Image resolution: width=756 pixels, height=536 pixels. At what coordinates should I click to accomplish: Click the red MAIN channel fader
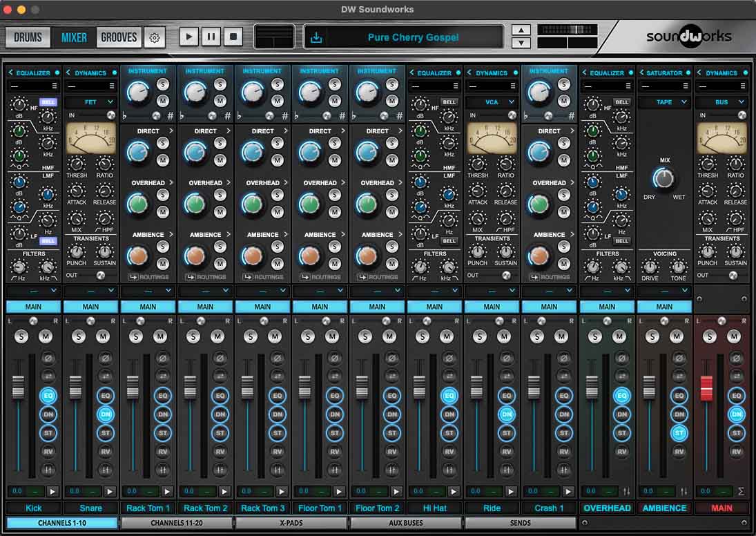[706, 388]
